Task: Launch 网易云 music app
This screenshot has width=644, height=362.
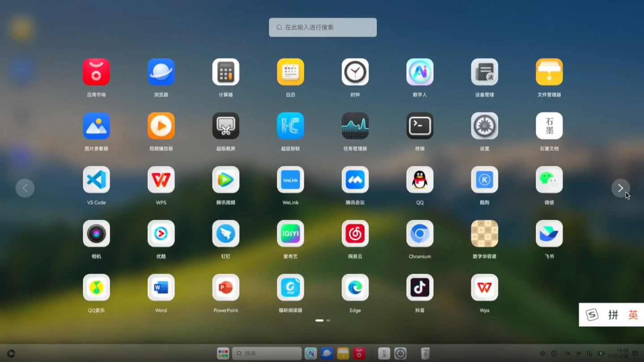Action: [355, 234]
